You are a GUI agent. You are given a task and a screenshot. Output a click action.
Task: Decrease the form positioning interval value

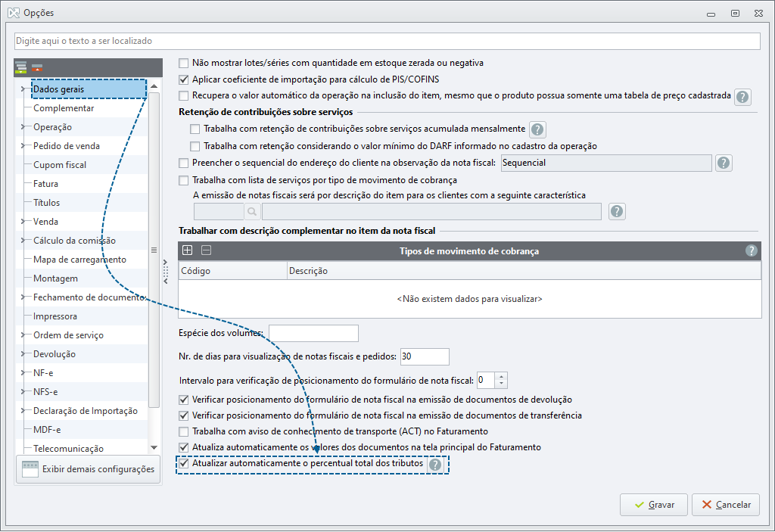[501, 384]
